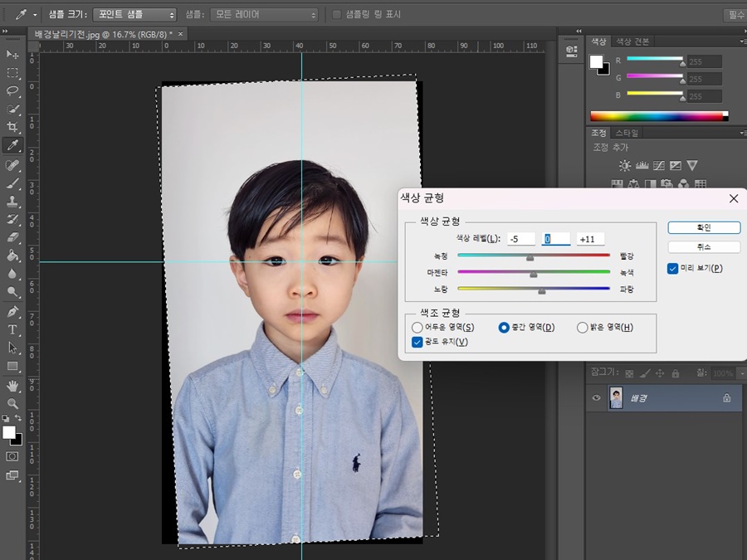Select the History Brush tool
Screen dimensions: 747x560
pyautogui.click(x=12, y=220)
